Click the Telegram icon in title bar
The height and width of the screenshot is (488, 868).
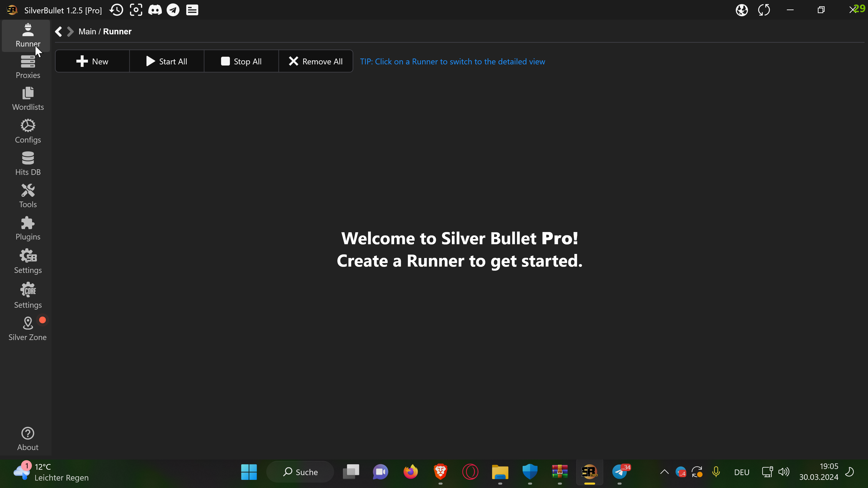(x=173, y=10)
